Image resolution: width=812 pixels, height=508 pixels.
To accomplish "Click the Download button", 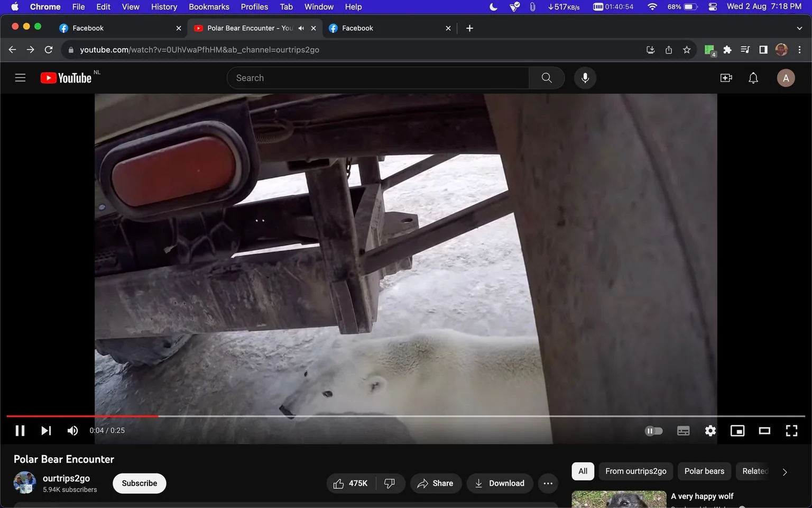I will pos(500,483).
